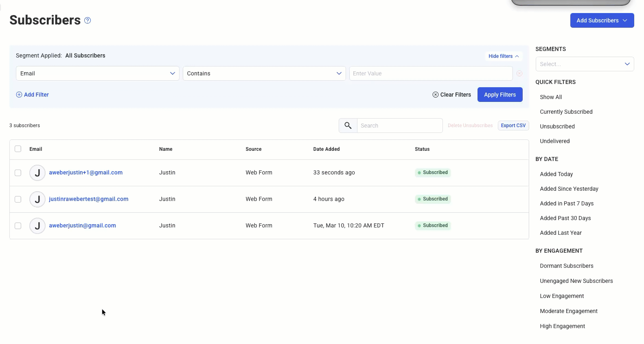Collapse the panel with Hide filters
This screenshot has width=644, height=344.
pyautogui.click(x=504, y=56)
